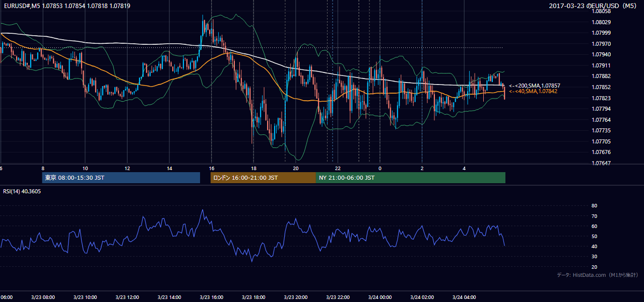Click price axis label 1.07764

point(601,120)
